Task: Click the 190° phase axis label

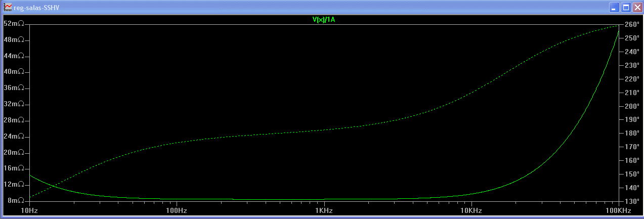Action: click(632, 120)
